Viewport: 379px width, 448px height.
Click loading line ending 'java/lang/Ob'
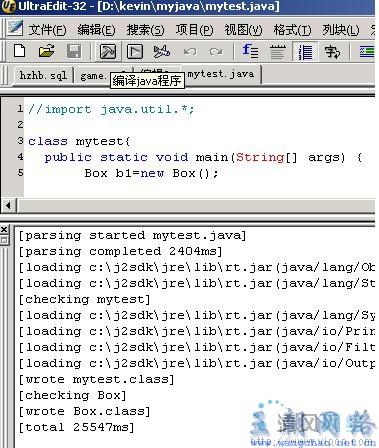click(196, 268)
